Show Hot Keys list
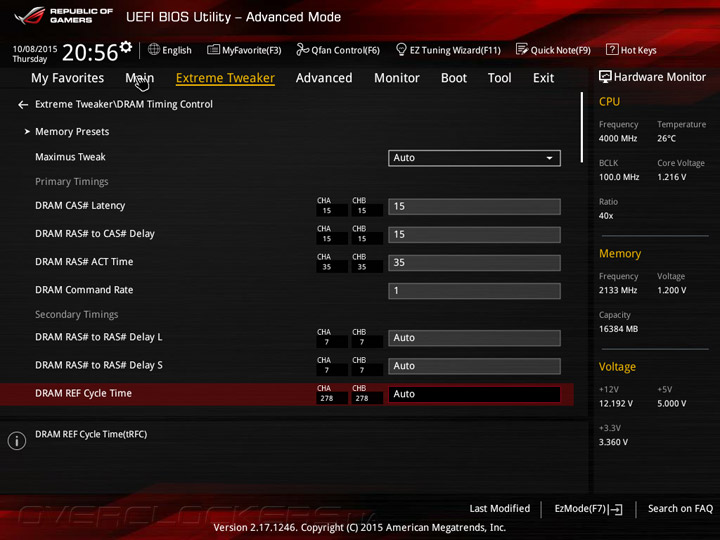Image resolution: width=720 pixels, height=540 pixels. (639, 50)
